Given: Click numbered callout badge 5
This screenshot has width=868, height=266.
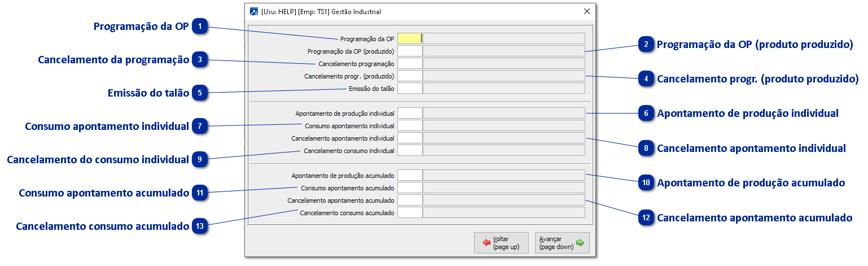Looking at the screenshot, I should (200, 93).
